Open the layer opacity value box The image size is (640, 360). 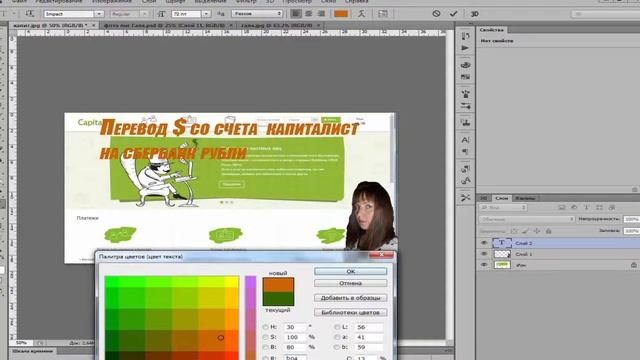point(631,219)
